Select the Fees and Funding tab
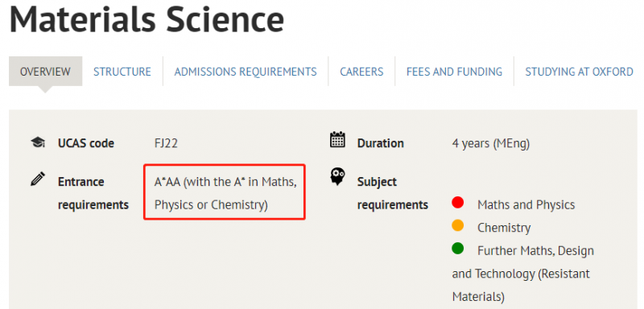 tap(454, 72)
